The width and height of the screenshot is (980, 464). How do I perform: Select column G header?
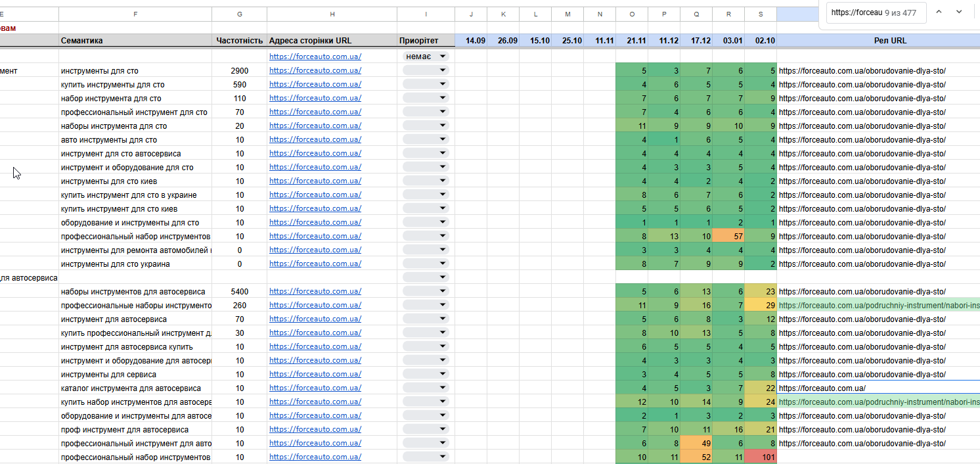(x=239, y=14)
